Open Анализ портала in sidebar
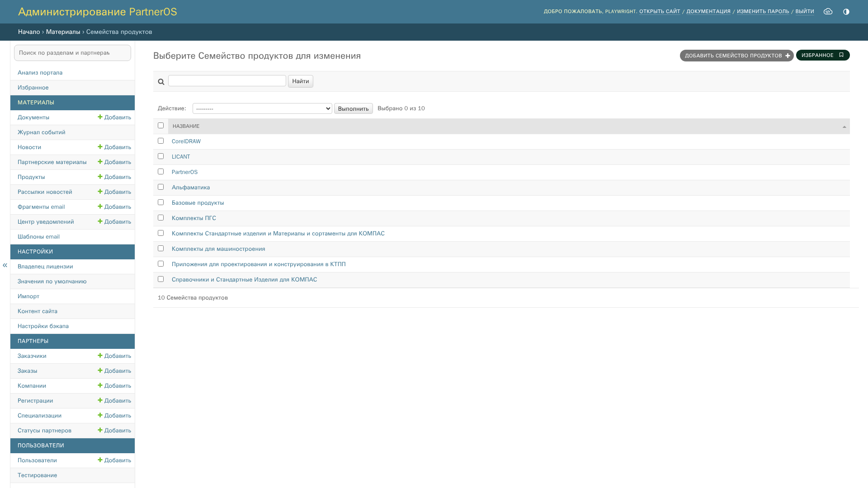The image size is (868, 488). pyautogui.click(x=40, y=72)
